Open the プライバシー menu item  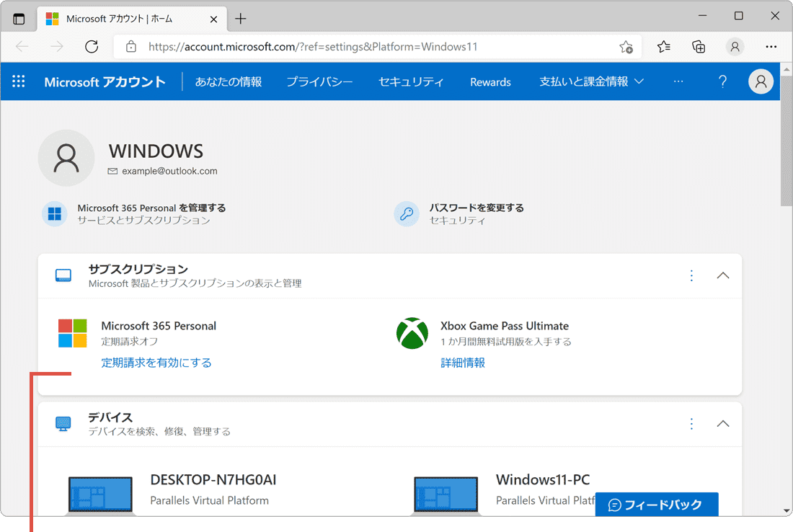pyautogui.click(x=319, y=81)
